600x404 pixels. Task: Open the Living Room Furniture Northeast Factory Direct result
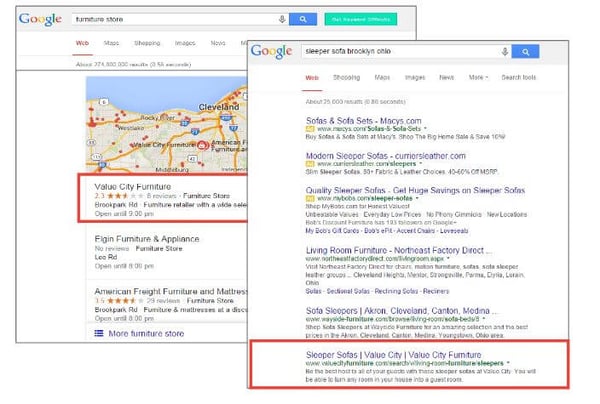[398, 251]
